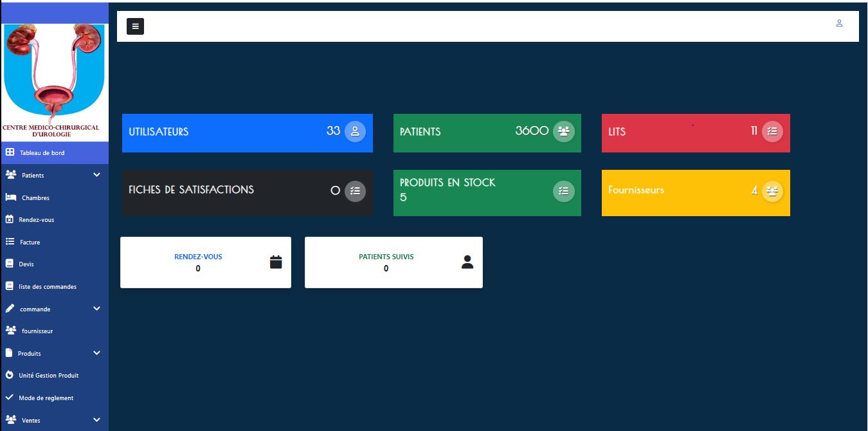Click the Lits card checklist icon
The image size is (868, 431).
click(x=772, y=131)
